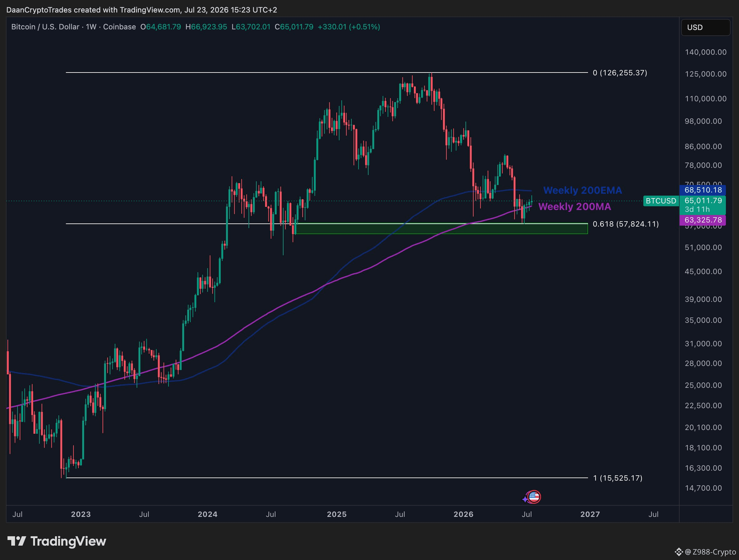The image size is (739, 560).
Task: Click the 2023 time axis label
Action: coord(81,514)
